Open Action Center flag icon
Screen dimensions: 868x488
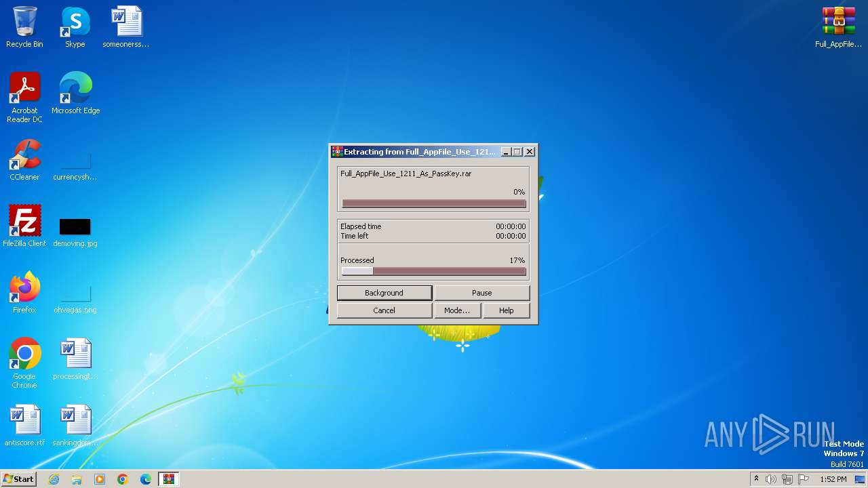[x=804, y=479]
